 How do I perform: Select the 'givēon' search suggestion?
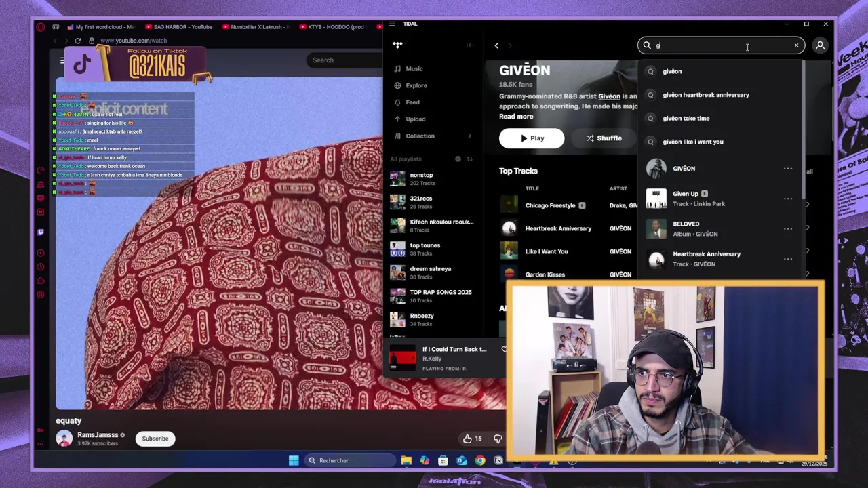(x=672, y=71)
